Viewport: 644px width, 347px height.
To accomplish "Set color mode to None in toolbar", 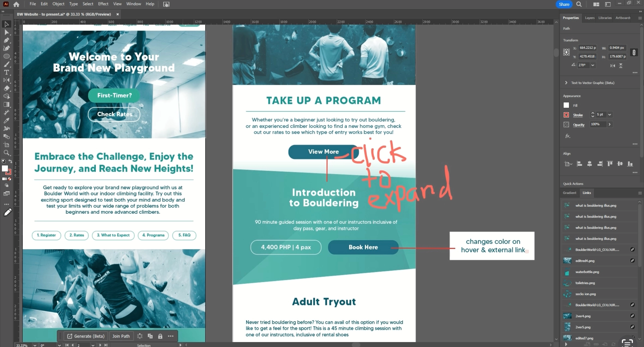I will 10,179.
